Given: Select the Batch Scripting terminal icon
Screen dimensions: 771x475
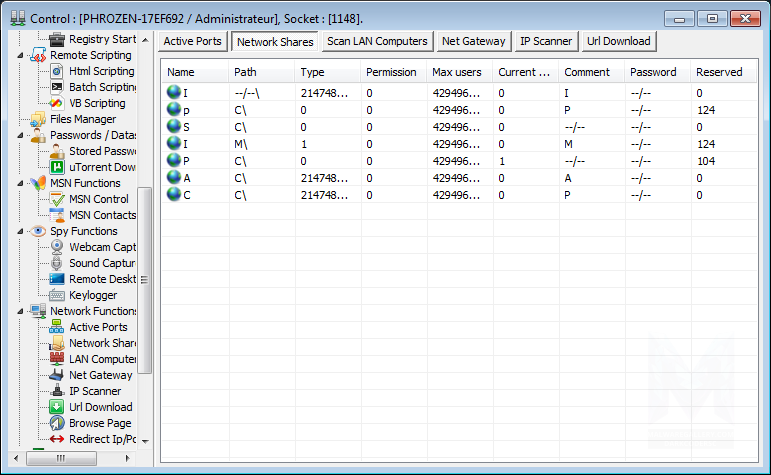Looking at the screenshot, I should pyautogui.click(x=57, y=87).
